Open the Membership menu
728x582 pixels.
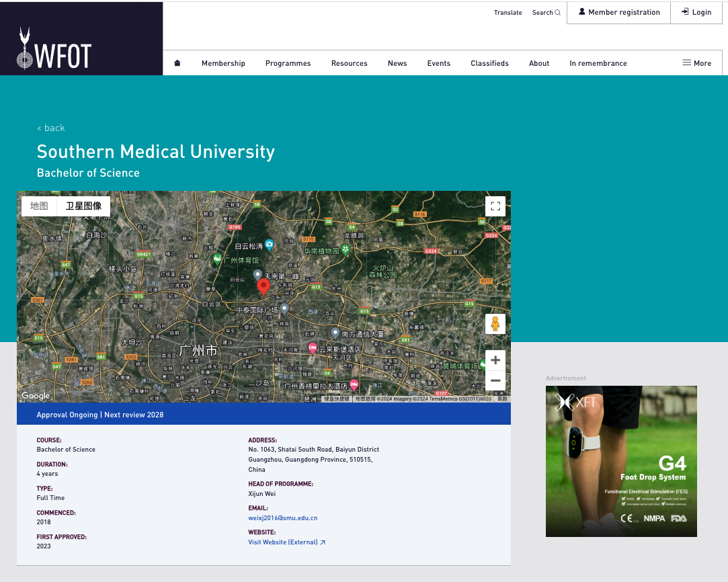223,63
